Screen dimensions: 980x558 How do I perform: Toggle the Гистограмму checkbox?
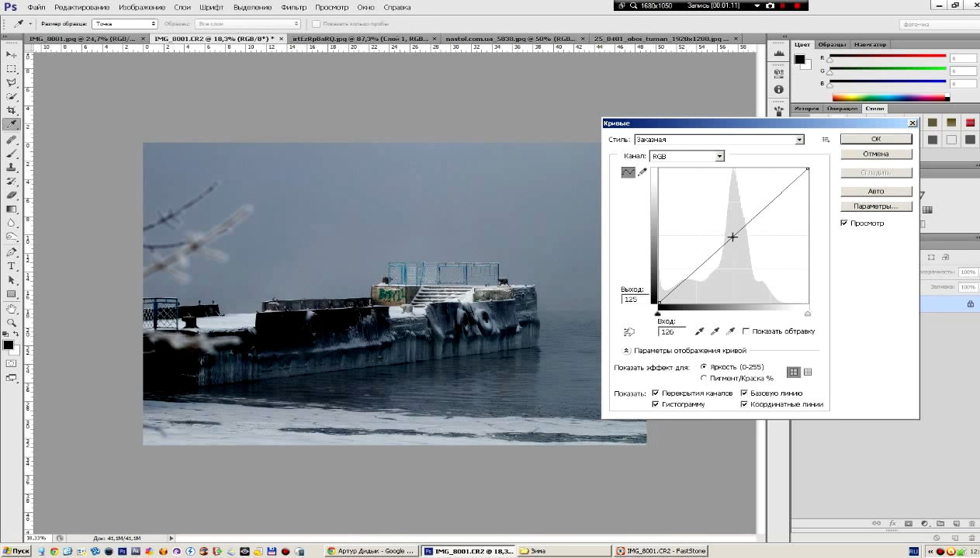pos(656,404)
